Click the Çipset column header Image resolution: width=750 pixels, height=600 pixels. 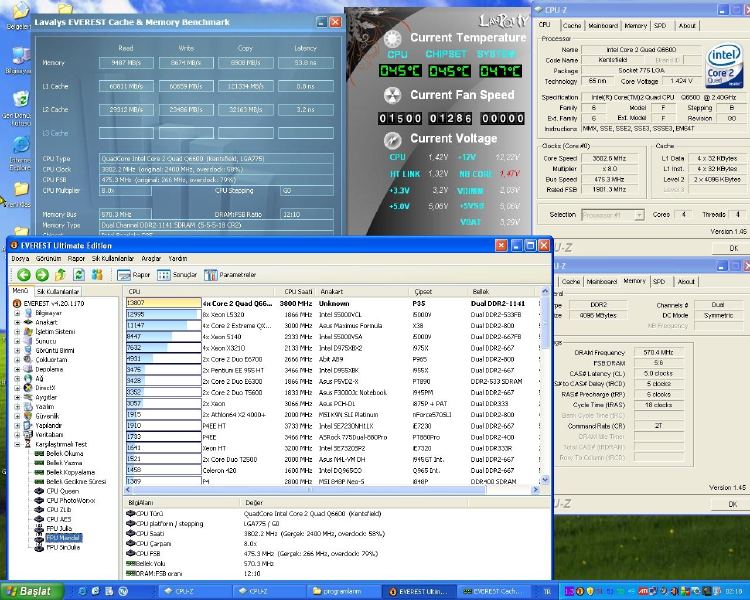pyautogui.click(x=438, y=291)
